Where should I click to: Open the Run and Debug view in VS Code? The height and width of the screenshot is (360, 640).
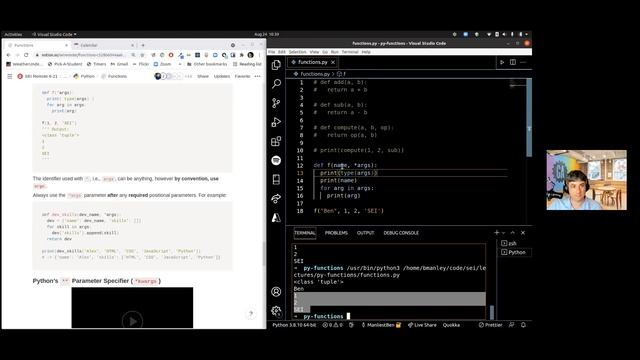coord(276,122)
